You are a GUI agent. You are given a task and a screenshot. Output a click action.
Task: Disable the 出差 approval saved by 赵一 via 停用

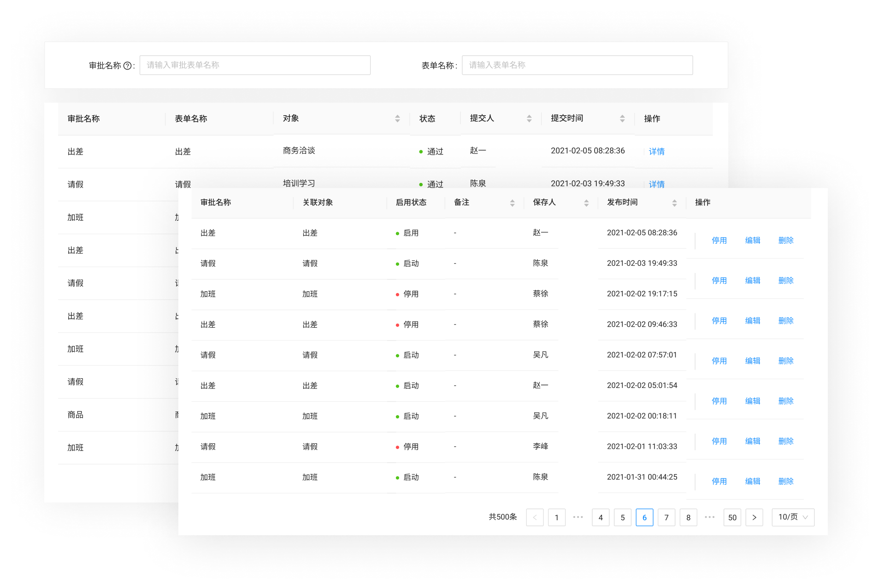719,240
